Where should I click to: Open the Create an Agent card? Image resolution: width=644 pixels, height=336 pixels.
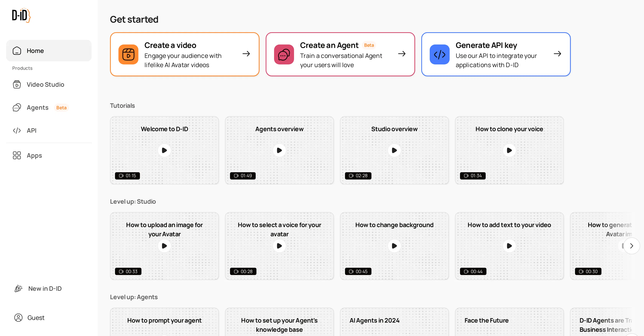pos(340,54)
